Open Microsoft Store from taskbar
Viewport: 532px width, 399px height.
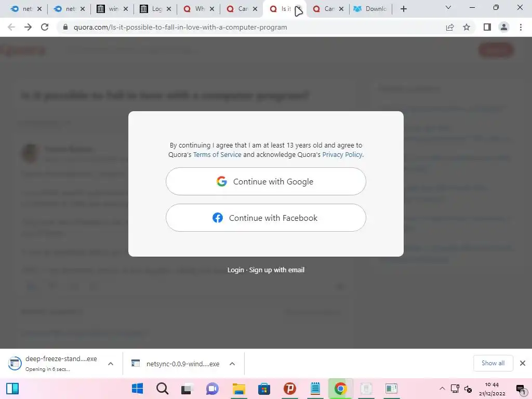click(264, 389)
